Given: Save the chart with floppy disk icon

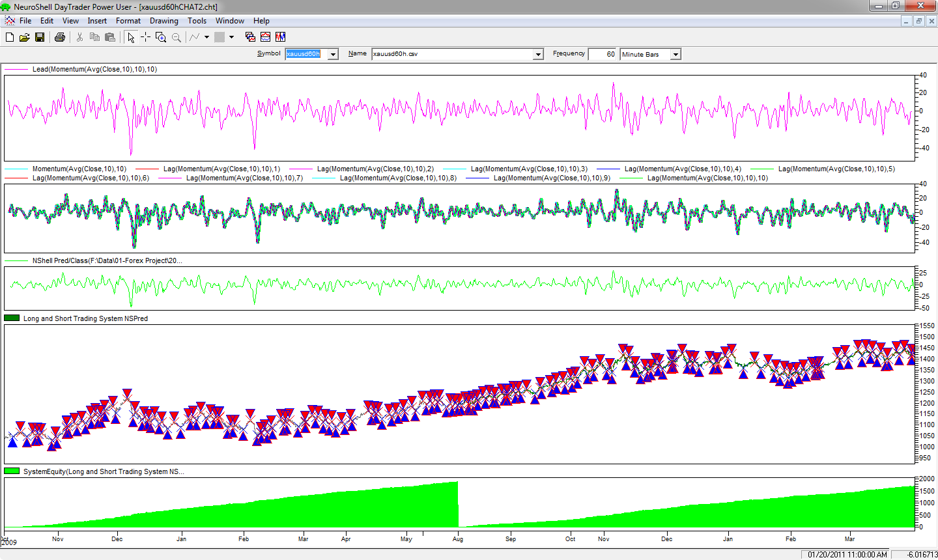Looking at the screenshot, I should (40, 37).
